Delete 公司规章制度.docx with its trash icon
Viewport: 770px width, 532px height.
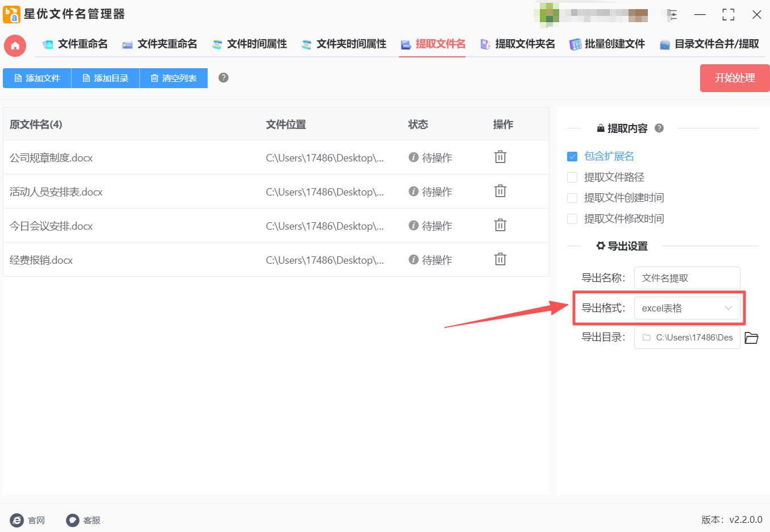point(500,157)
